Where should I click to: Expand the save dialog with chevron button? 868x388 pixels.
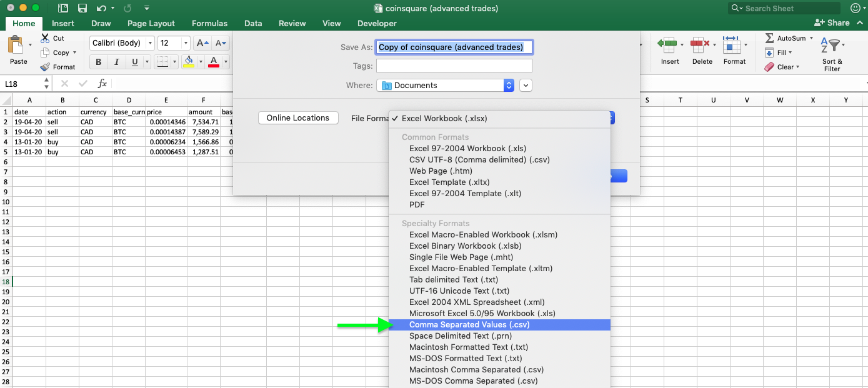pyautogui.click(x=526, y=85)
